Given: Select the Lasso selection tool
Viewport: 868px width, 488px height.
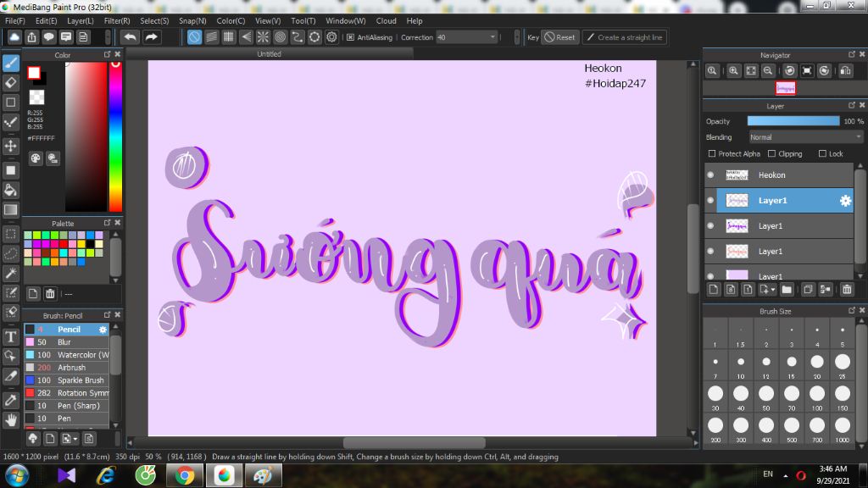Looking at the screenshot, I should [x=10, y=253].
